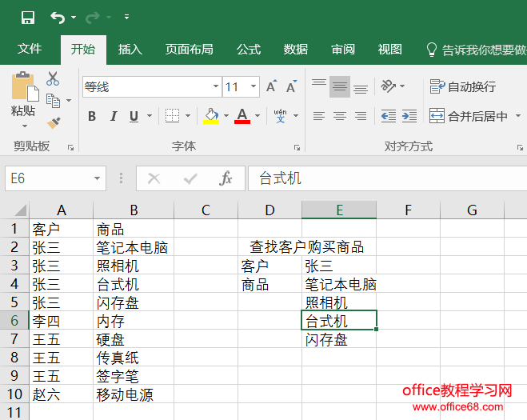The width and height of the screenshot is (527, 420).
Task: Open the 字体 dialog launcher
Action: click(297, 148)
